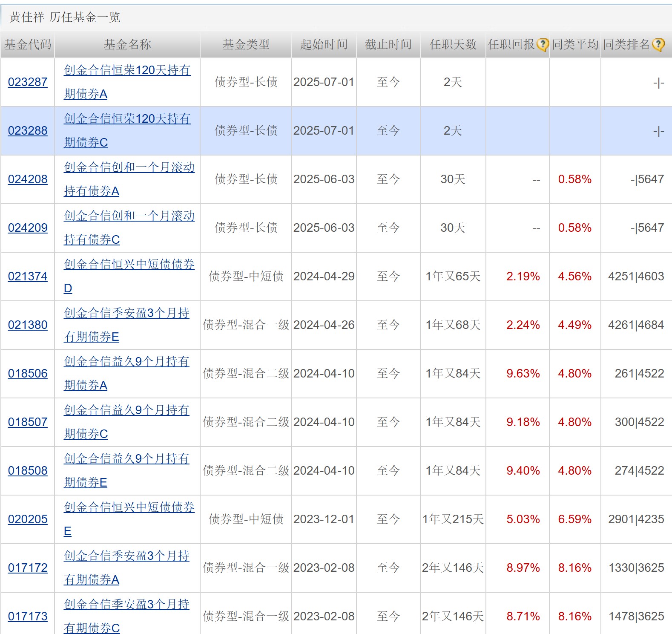Open 创金合信季安盈3个月持有期债券E link
The width and height of the screenshot is (672, 634).
(126, 325)
